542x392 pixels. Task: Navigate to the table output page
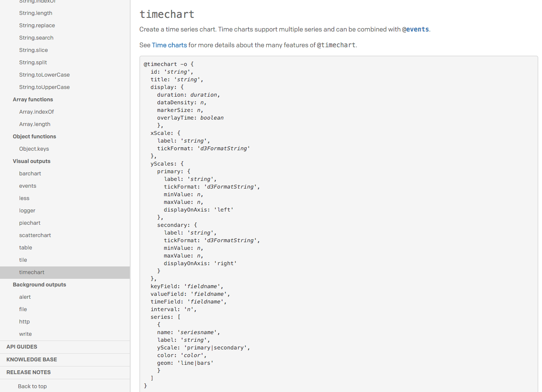[x=26, y=248]
